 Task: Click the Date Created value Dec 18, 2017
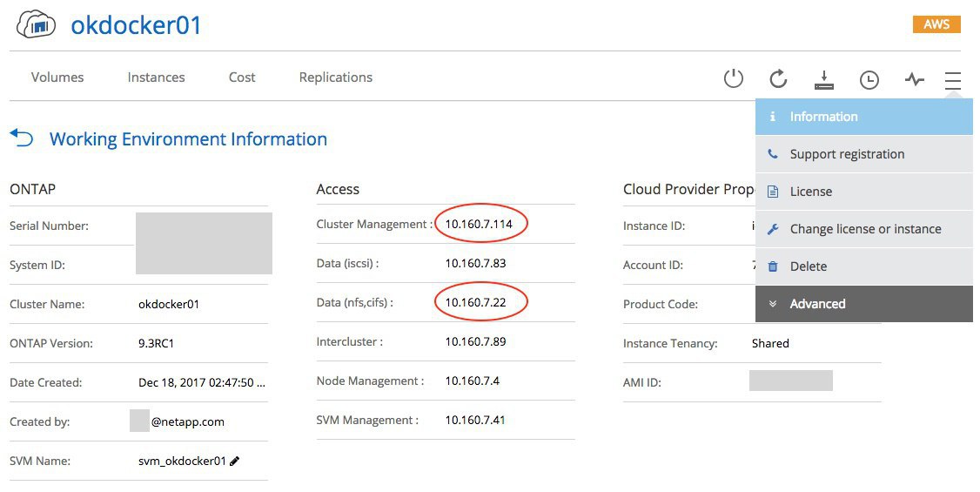click(x=202, y=382)
